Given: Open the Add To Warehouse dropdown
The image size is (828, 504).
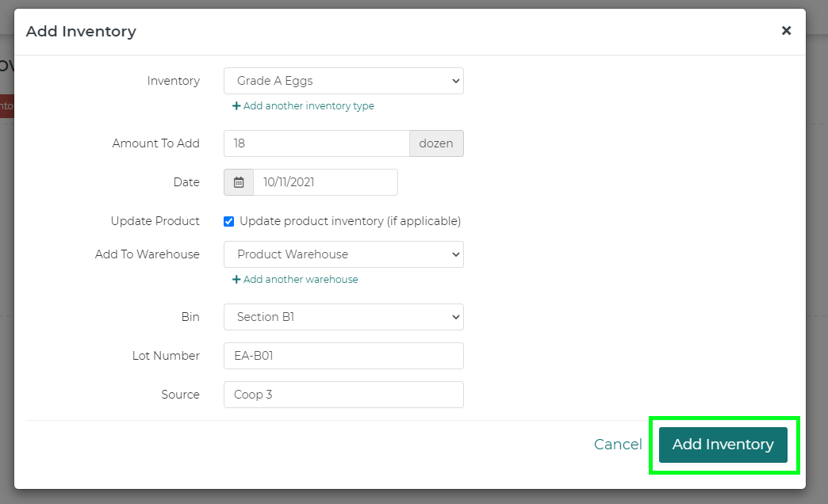Looking at the screenshot, I should click(x=343, y=254).
